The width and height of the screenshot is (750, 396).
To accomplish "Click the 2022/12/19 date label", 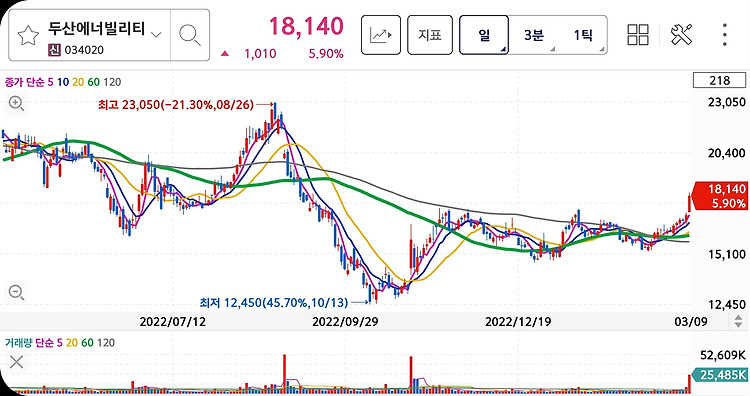I will (518, 321).
